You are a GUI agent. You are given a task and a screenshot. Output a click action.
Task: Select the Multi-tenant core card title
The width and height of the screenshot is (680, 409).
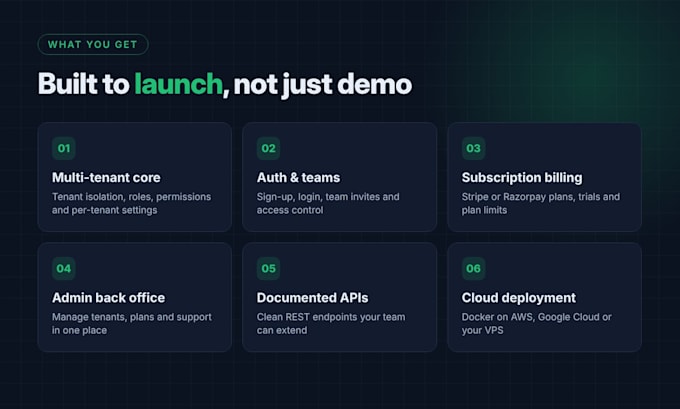106,177
